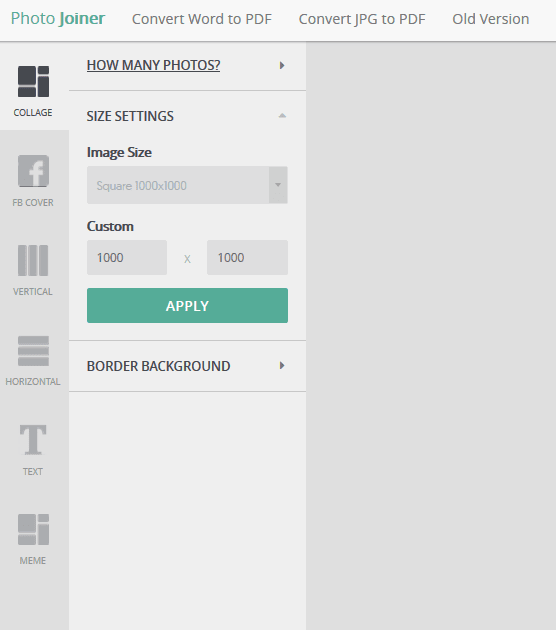Click the custom height input field
Screen dimensions: 556x630
pyautogui.click(x=247, y=258)
